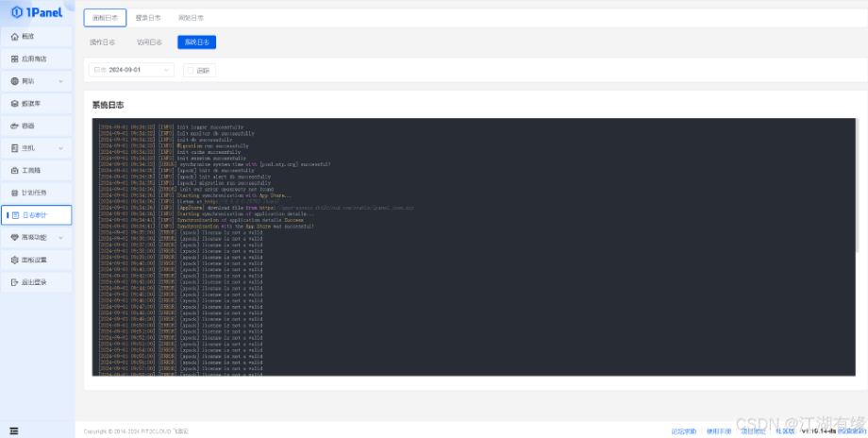Switch to the 登录日志 tab
The image size is (868, 438).
(148, 18)
